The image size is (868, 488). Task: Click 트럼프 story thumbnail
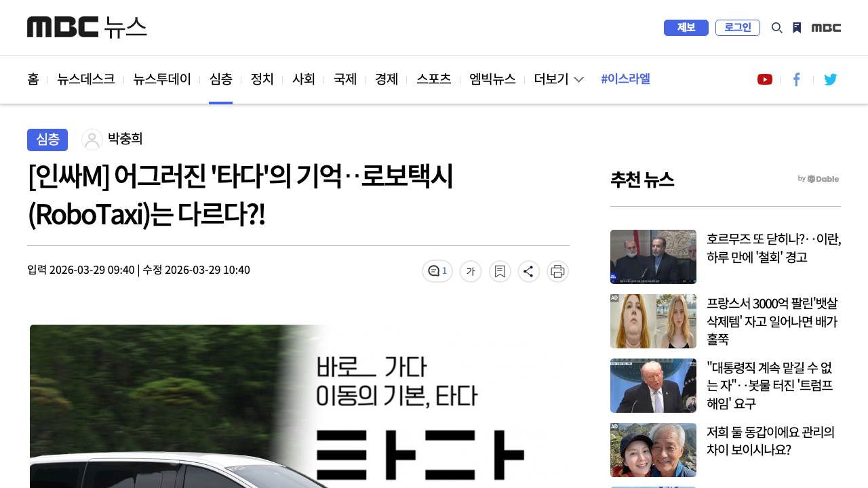(653, 386)
